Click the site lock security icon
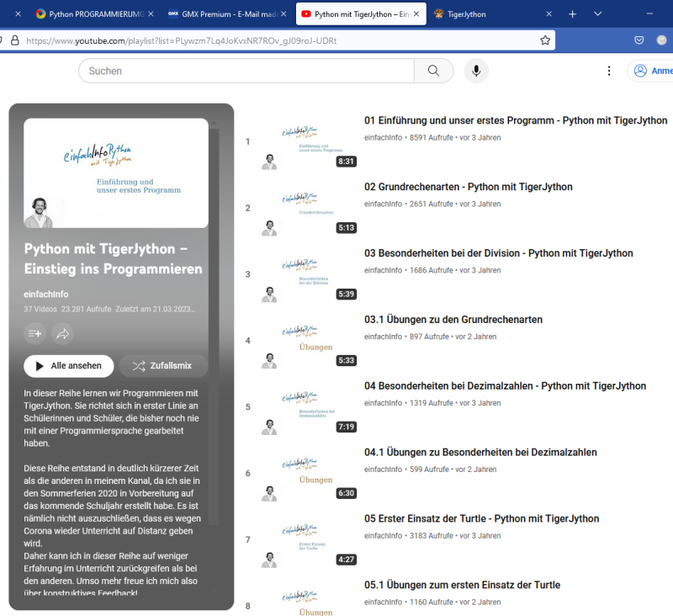 coord(15,40)
